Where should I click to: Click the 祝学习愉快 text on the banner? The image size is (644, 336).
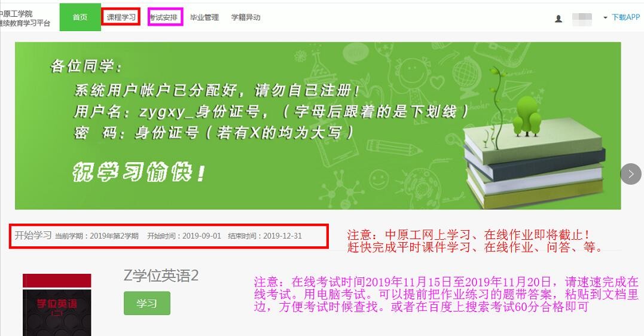(138, 173)
